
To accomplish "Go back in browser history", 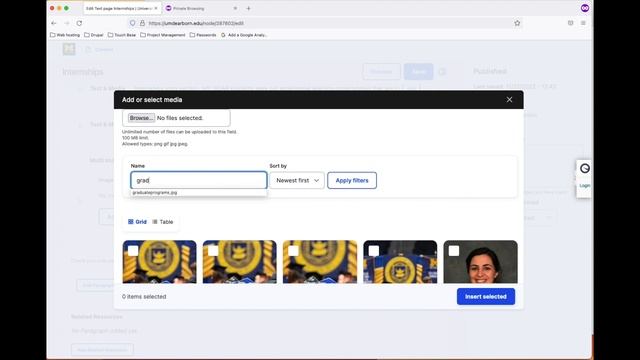I will tap(54, 23).
